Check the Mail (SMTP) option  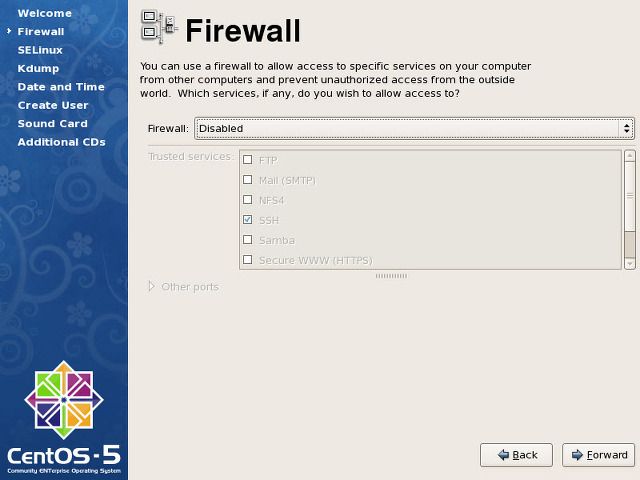tap(247, 180)
